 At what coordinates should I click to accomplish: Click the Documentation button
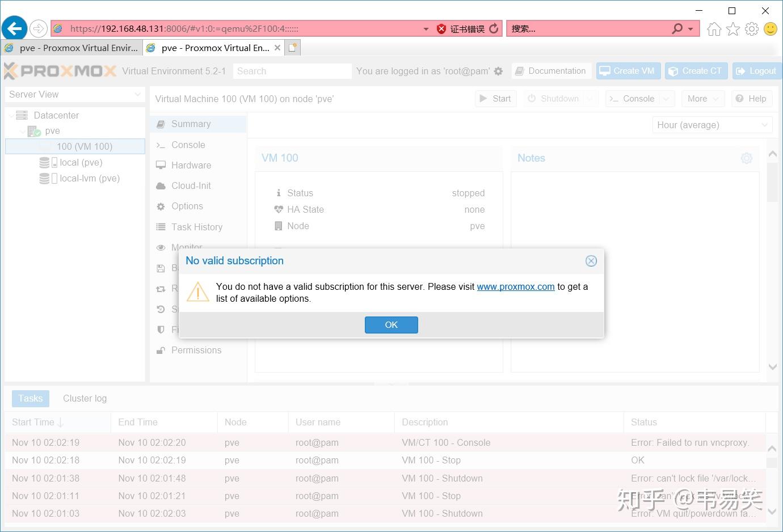pos(551,71)
